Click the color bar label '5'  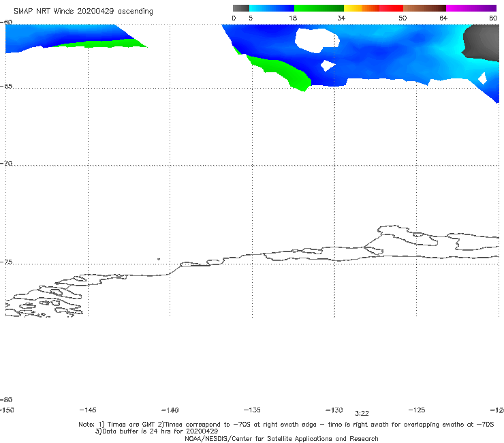(251, 18)
